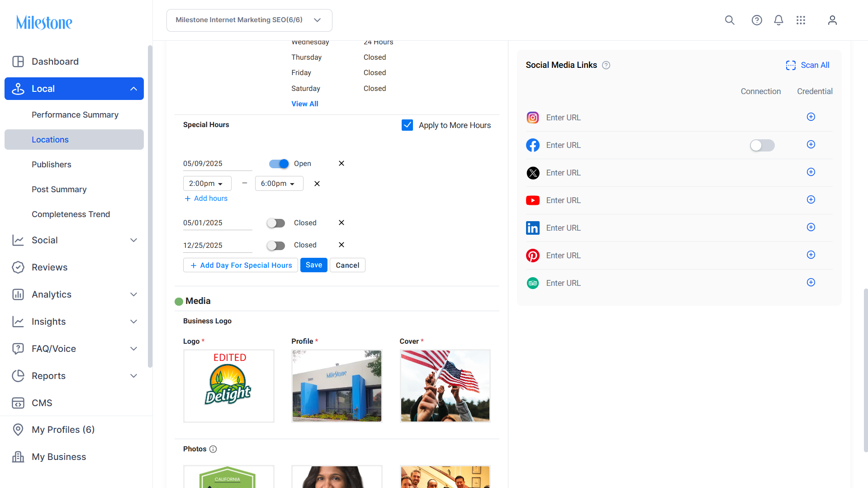Click the 05/09/2025 date field
Screen dimensions: 868x488
point(218,164)
